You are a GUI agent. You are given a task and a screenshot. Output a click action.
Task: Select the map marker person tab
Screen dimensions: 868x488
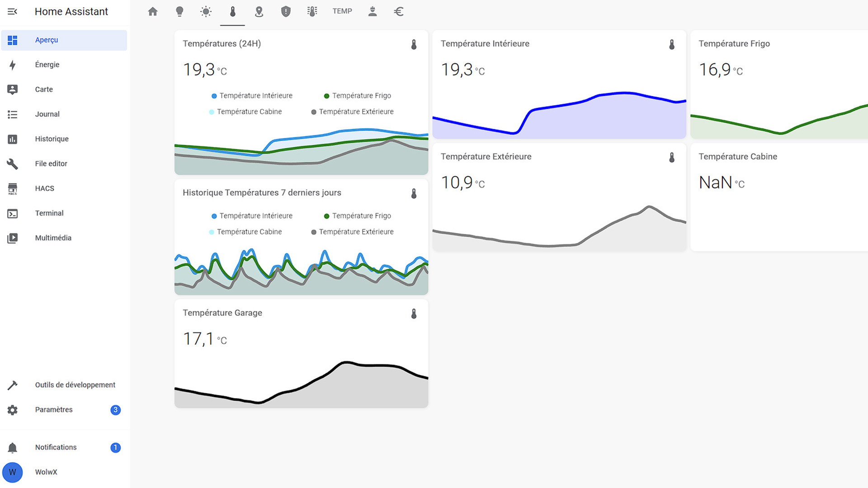(x=259, y=11)
